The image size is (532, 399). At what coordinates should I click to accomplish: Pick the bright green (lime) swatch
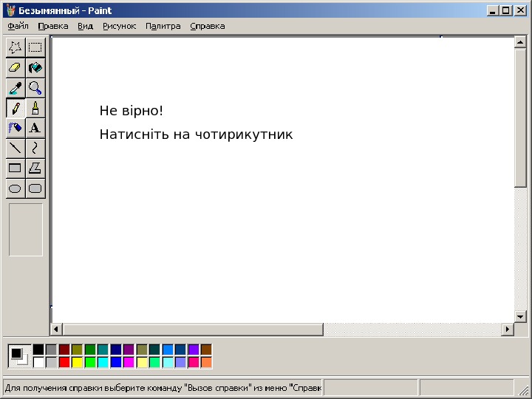(90, 362)
